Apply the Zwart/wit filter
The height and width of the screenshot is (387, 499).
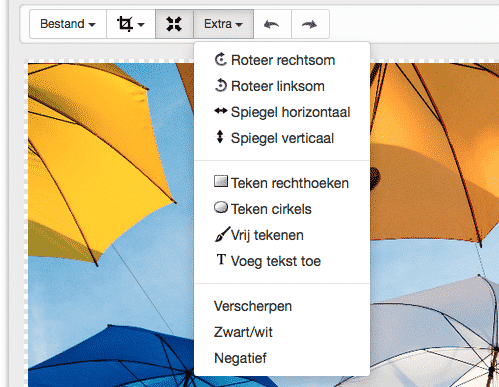(282, 332)
